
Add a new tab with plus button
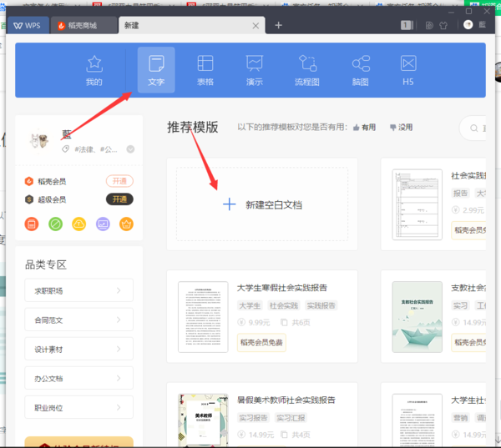click(x=278, y=25)
